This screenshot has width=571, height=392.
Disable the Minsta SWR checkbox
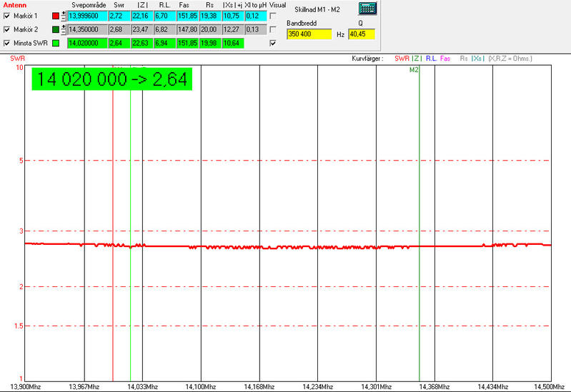(6, 43)
